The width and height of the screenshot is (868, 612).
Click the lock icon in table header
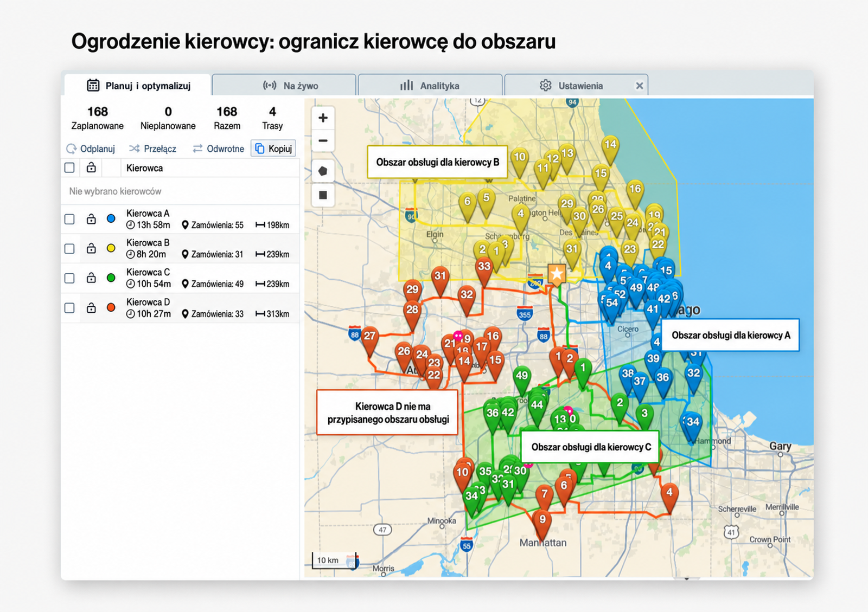[x=91, y=168]
